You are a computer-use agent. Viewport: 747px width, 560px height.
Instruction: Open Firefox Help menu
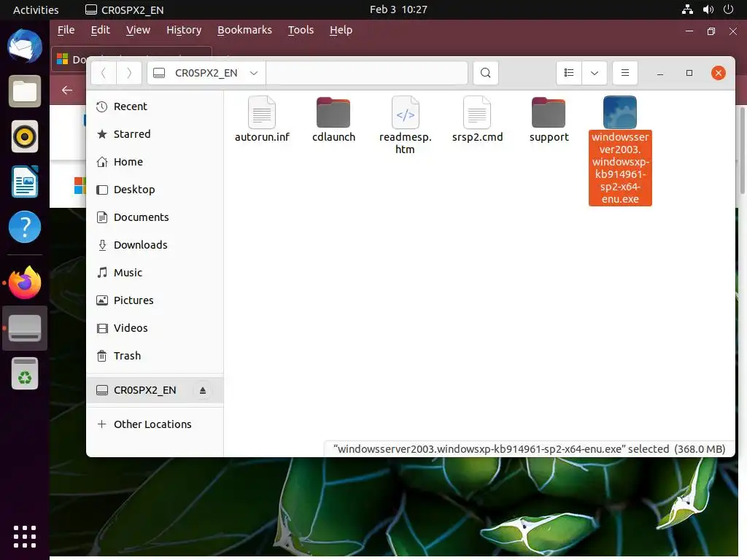[341, 30]
